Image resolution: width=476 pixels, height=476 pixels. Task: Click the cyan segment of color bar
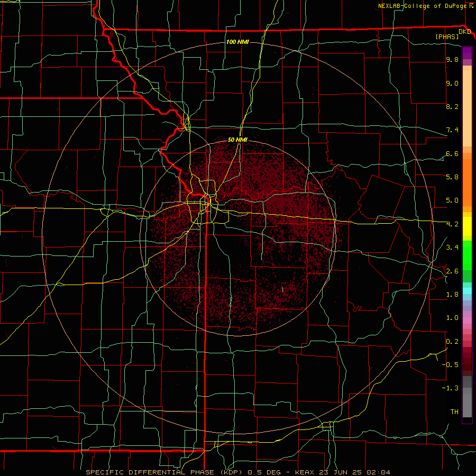[x=467, y=291]
